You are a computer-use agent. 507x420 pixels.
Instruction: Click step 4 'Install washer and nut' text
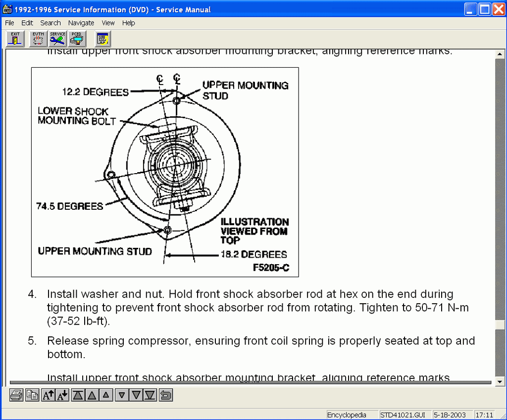point(257,308)
